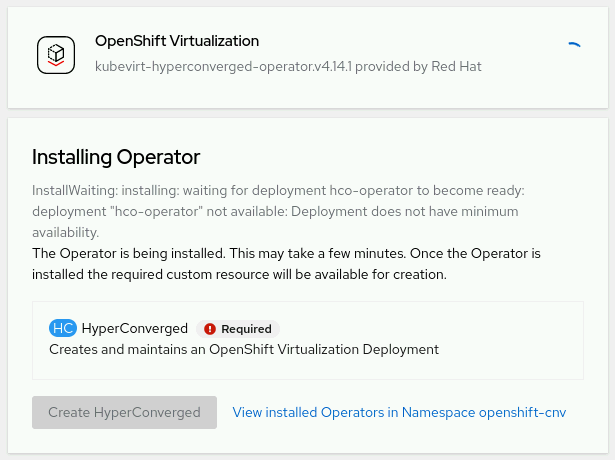The image size is (615, 460).
Task: Click the OpenShift Virtualization title text
Action: tap(176, 41)
